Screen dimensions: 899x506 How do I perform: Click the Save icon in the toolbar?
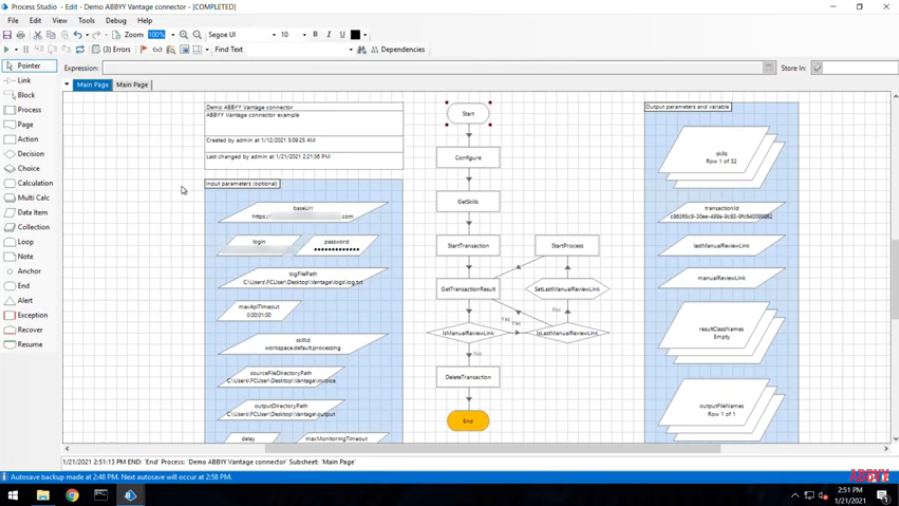[x=7, y=35]
